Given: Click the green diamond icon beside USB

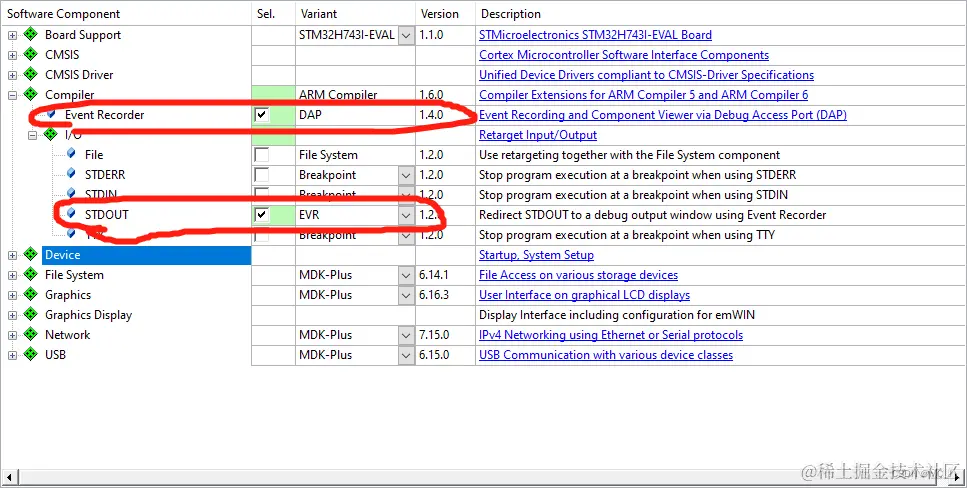Looking at the screenshot, I should click(30, 354).
